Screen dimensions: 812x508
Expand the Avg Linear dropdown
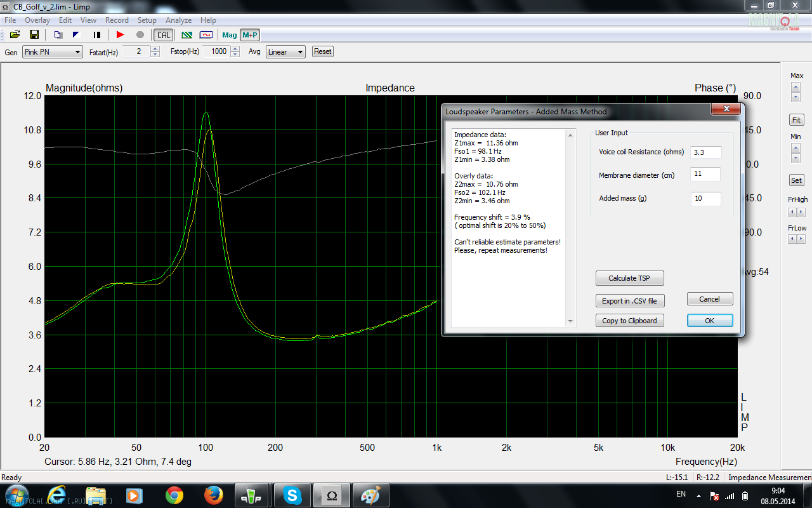(285, 52)
